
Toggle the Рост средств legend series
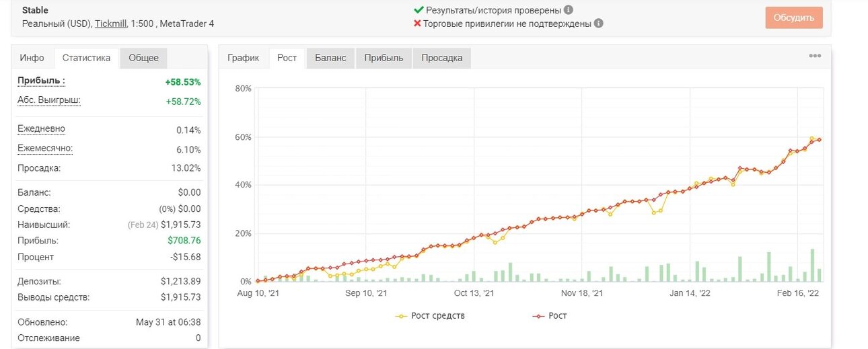coord(431,315)
